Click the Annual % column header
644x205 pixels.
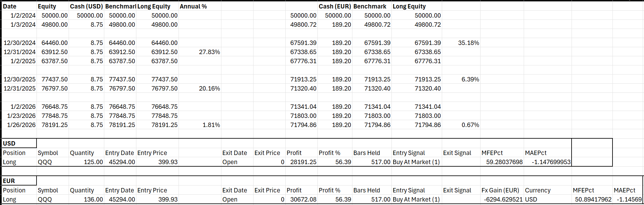(x=193, y=6)
